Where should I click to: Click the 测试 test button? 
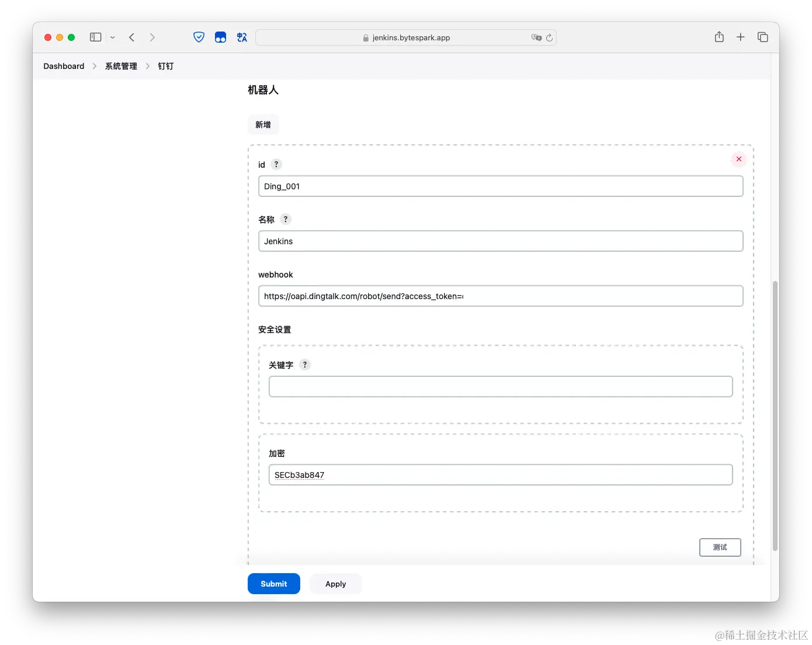click(720, 547)
